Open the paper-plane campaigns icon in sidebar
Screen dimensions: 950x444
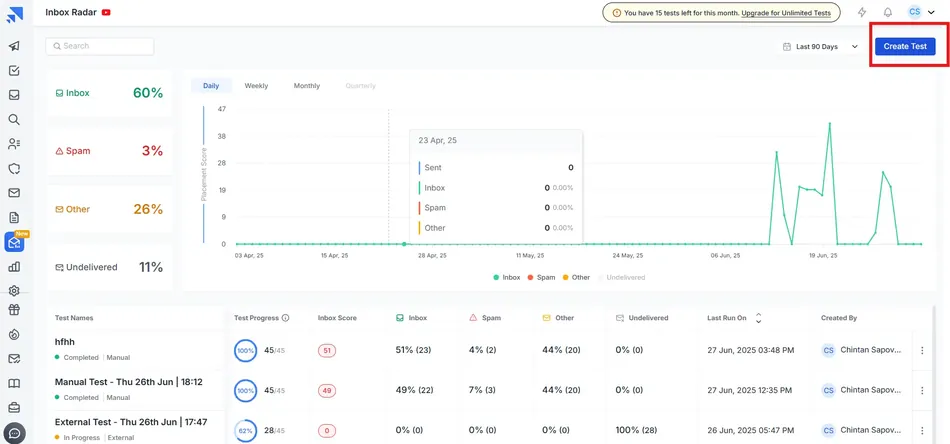point(14,46)
